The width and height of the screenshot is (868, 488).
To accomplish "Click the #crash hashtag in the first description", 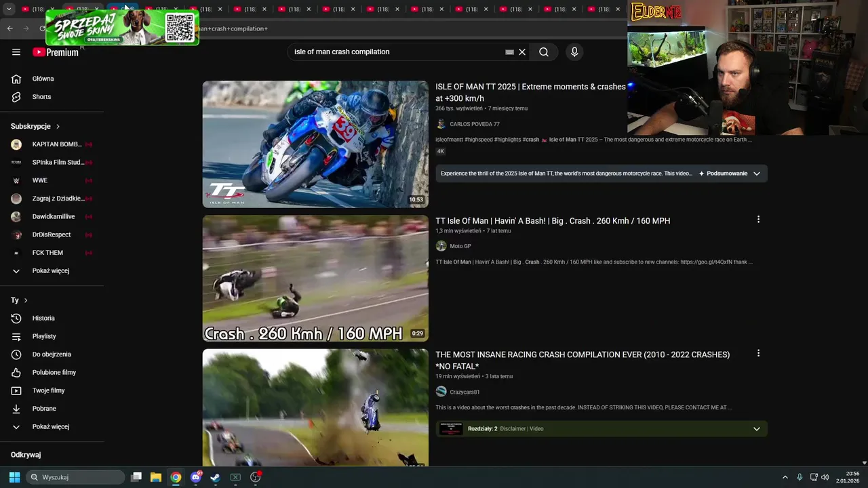I will [x=531, y=140].
